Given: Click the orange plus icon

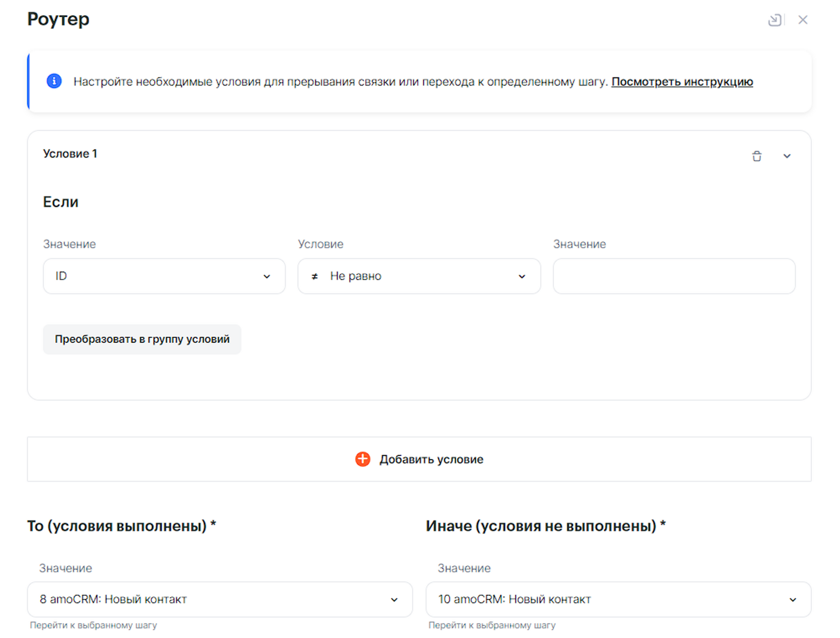Looking at the screenshot, I should (x=363, y=459).
